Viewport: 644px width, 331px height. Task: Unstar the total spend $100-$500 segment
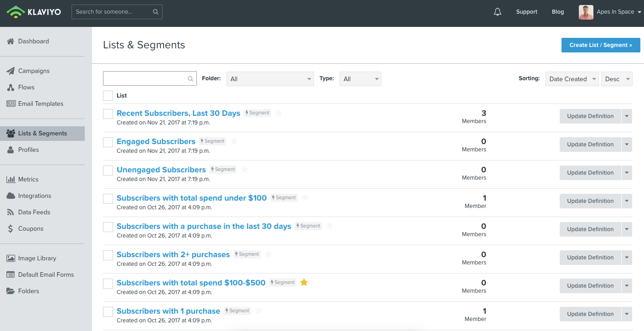(x=304, y=282)
